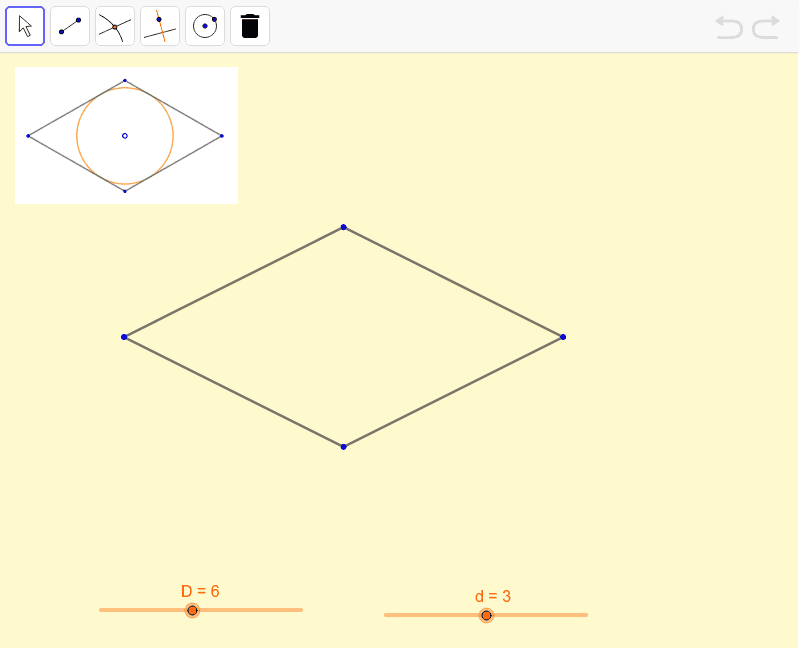Click the bottom vertex of the rhombus
Image resolution: width=800 pixels, height=650 pixels.
[343, 446]
